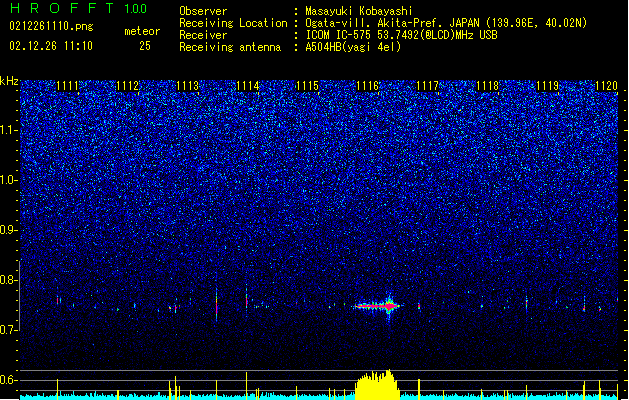This screenshot has height=400, width=629.
Task: Click the meteor count value 25
Action: click(x=145, y=46)
